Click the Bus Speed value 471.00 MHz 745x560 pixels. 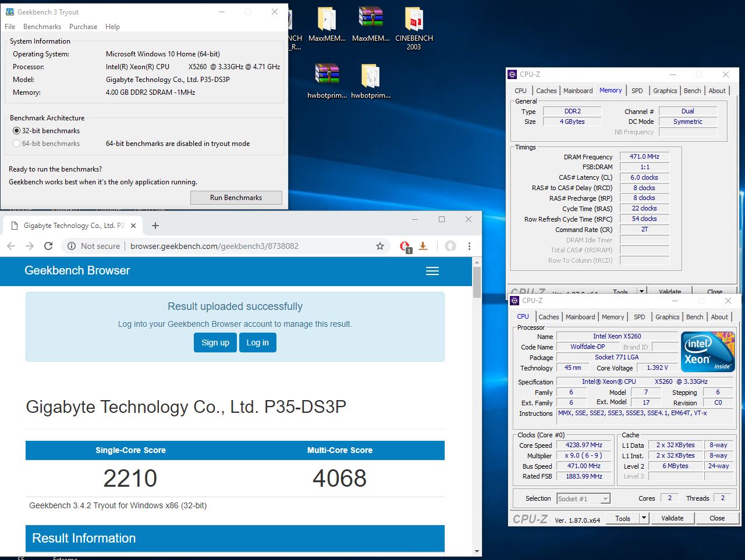(x=584, y=466)
